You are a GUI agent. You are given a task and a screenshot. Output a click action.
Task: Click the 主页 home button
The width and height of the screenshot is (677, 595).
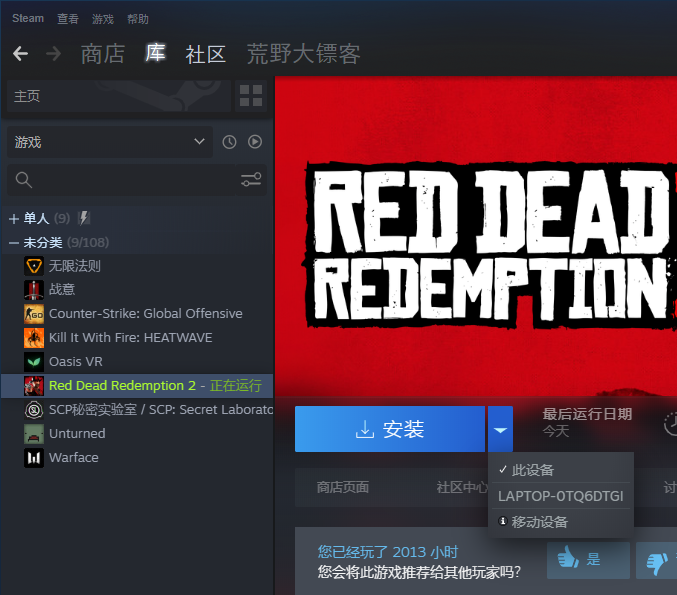click(119, 95)
